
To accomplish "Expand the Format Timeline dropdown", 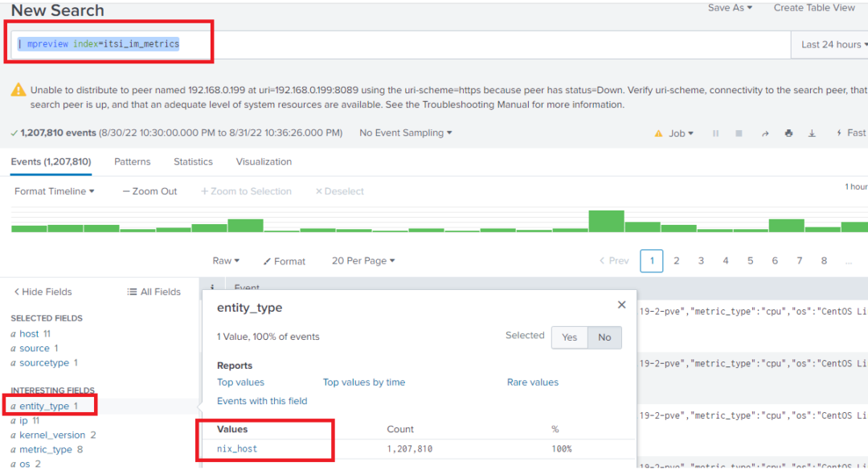I will click(x=51, y=191).
